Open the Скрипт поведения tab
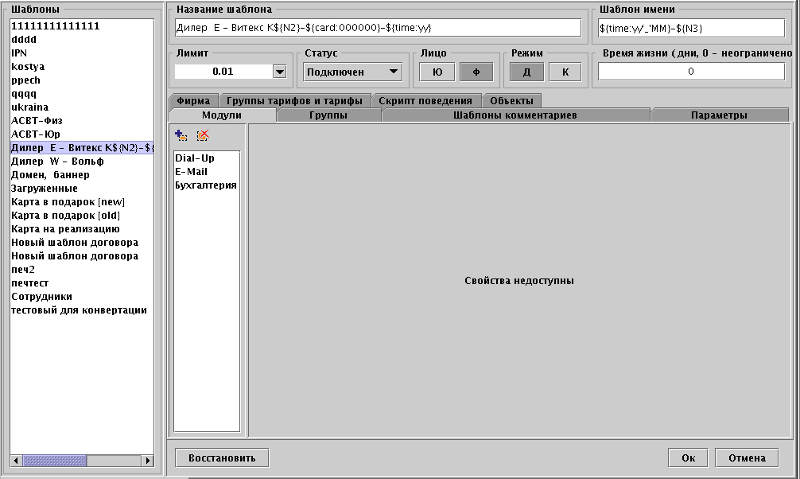The image size is (800, 479). click(426, 101)
